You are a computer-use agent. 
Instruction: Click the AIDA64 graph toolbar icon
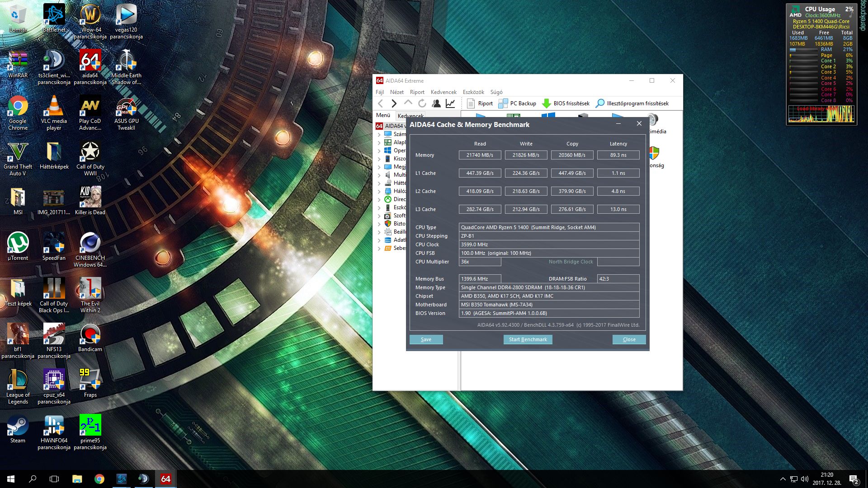(450, 103)
